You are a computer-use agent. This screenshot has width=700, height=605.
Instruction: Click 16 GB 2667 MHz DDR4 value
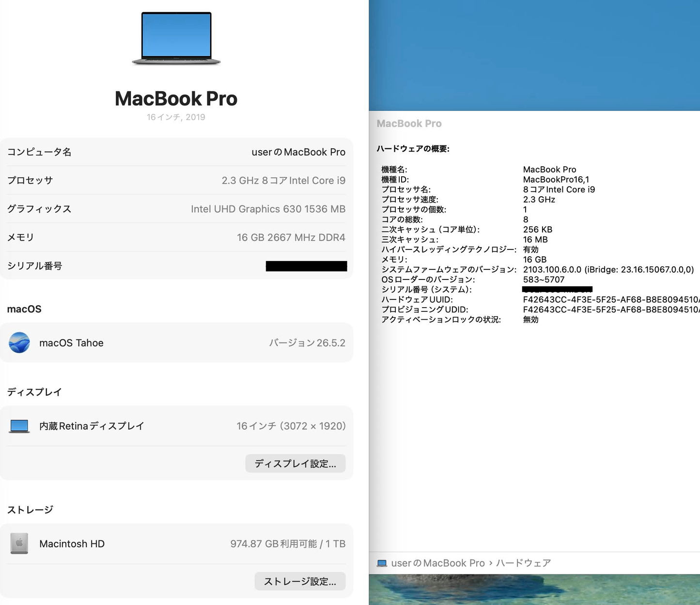point(291,237)
